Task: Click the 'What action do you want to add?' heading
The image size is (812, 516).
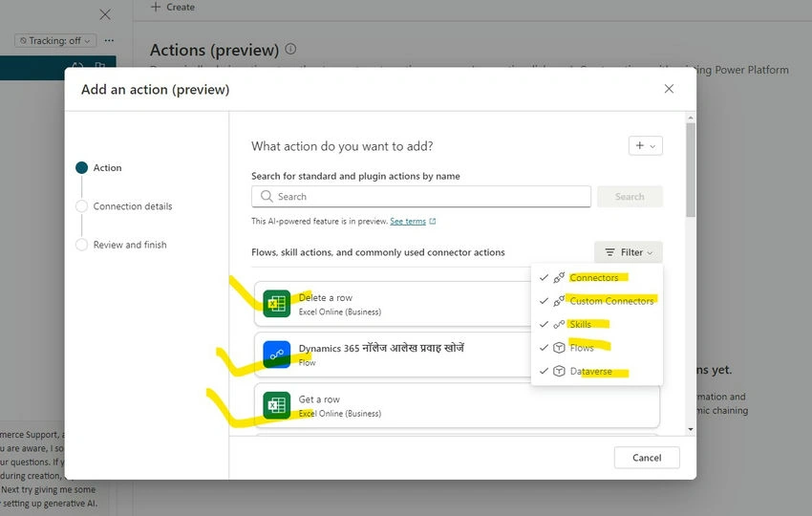Action: (x=342, y=146)
